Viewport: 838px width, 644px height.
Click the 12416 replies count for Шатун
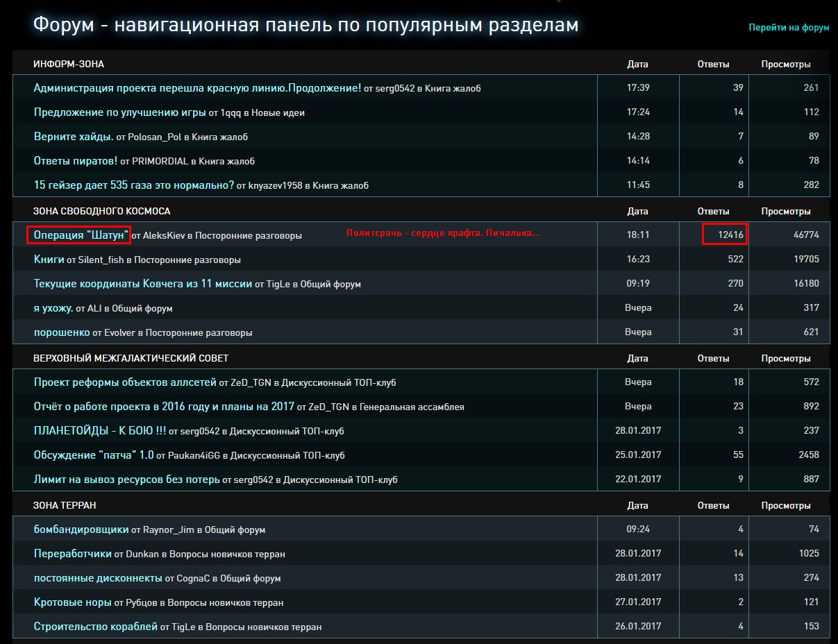[730, 235]
